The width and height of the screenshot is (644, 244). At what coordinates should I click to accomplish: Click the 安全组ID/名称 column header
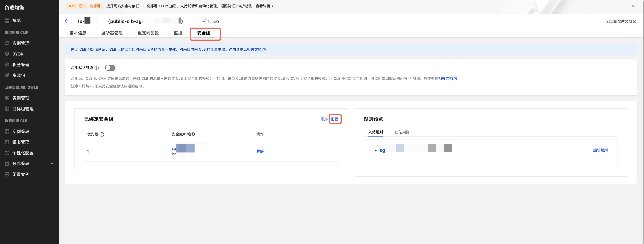pos(183,134)
